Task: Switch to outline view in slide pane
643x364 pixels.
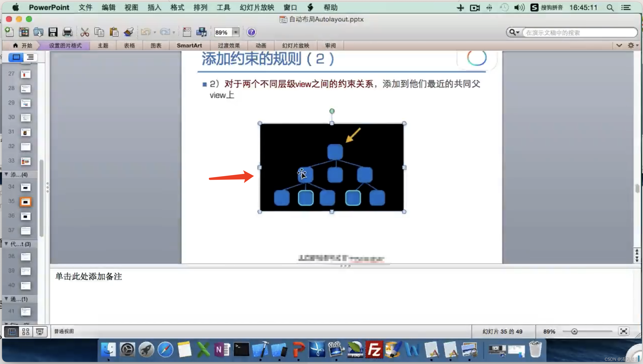Action: (x=30, y=57)
